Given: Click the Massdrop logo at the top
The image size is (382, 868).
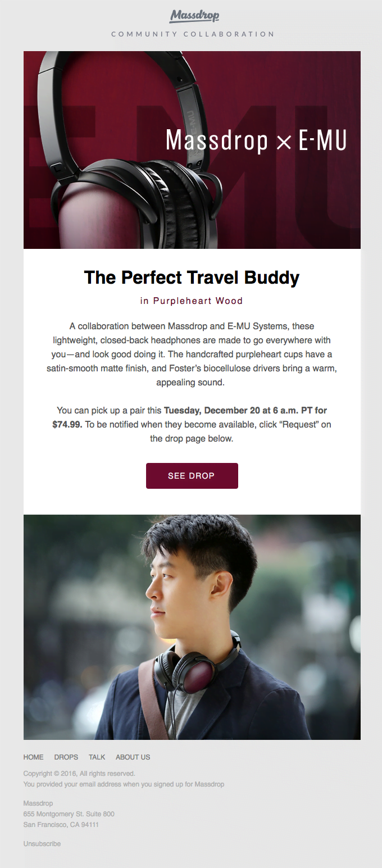Looking at the screenshot, I should coord(192,15).
